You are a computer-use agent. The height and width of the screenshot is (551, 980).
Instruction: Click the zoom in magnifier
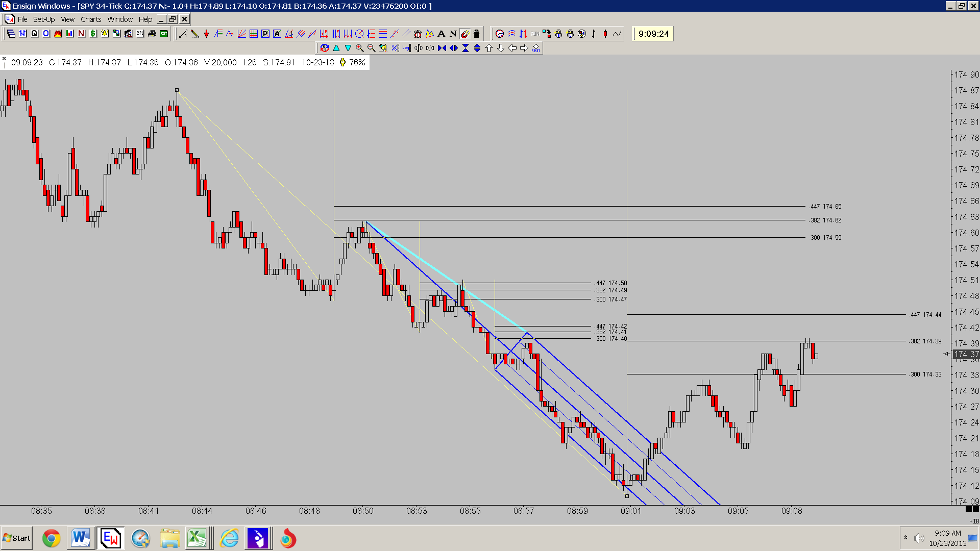pos(360,48)
